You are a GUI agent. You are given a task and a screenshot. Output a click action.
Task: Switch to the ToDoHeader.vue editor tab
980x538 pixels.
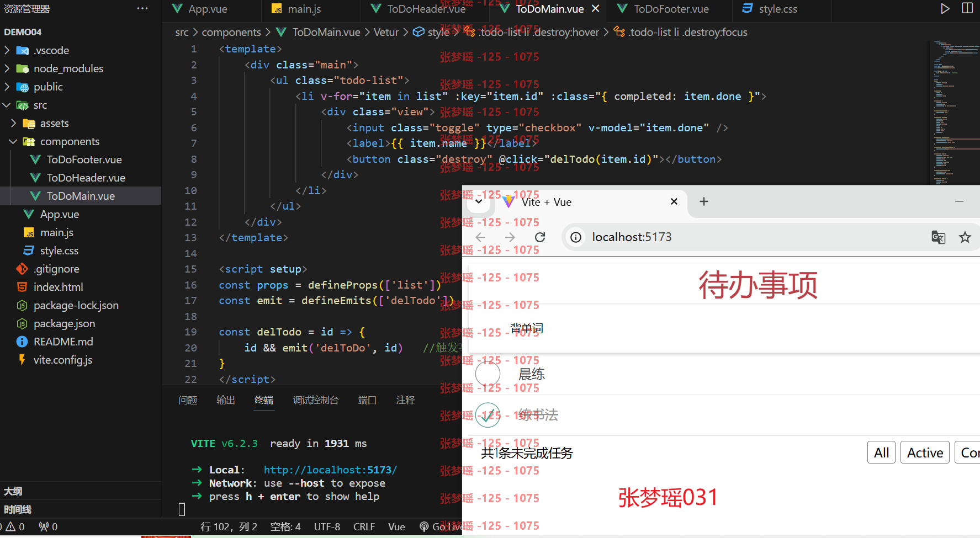(x=425, y=9)
